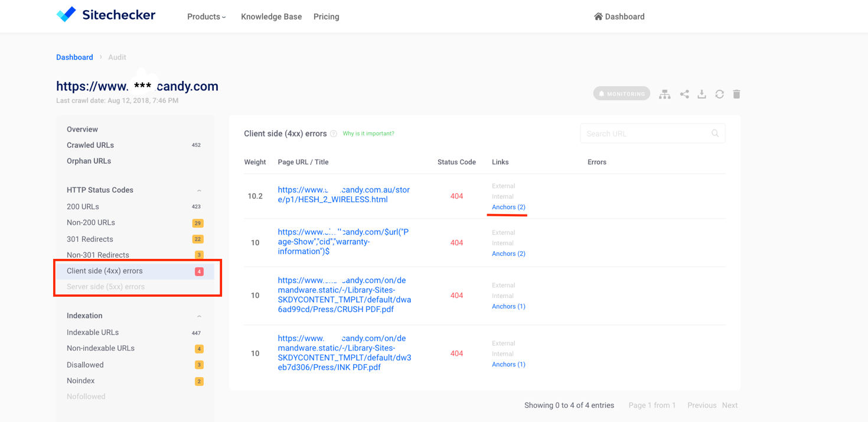Click the 452 count beside Crawled URLs
The height and width of the screenshot is (422, 868).
tap(196, 145)
